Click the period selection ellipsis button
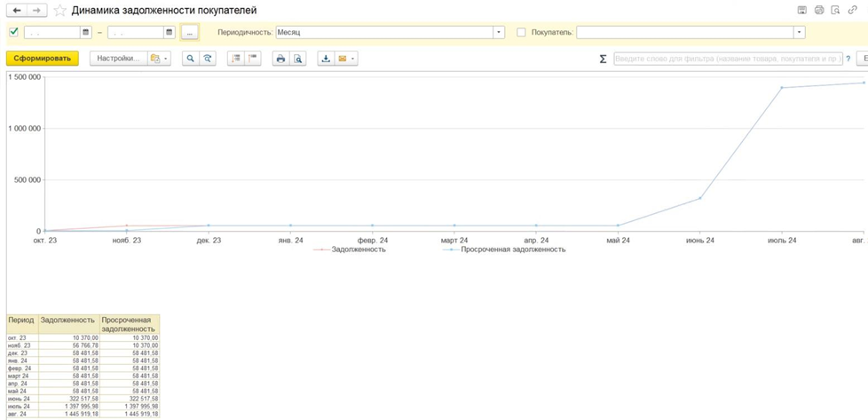The width and height of the screenshot is (868, 420). pos(189,32)
